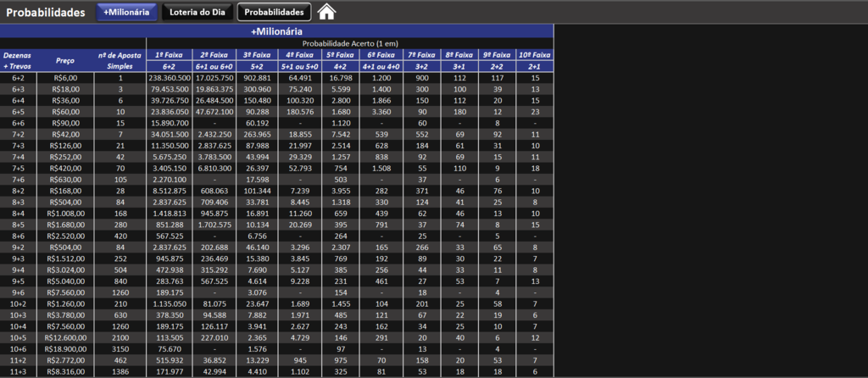Click the '5ª Faixa' column header
868x378 pixels.
(339, 55)
